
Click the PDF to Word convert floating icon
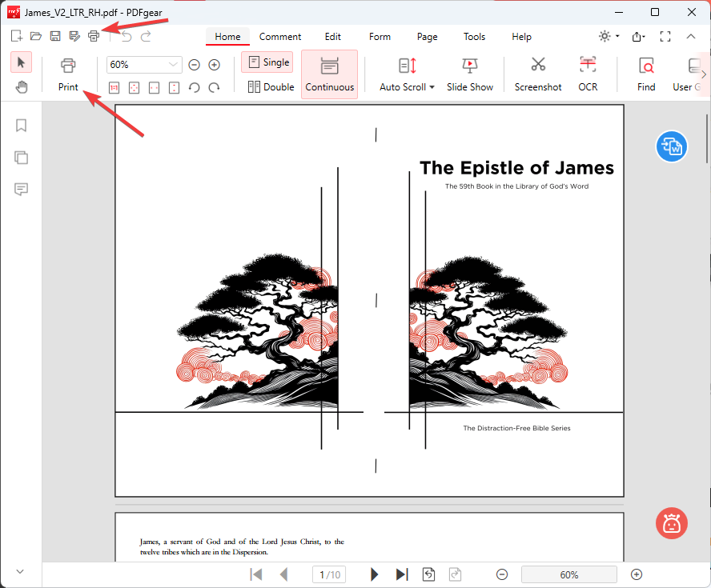pyautogui.click(x=671, y=146)
